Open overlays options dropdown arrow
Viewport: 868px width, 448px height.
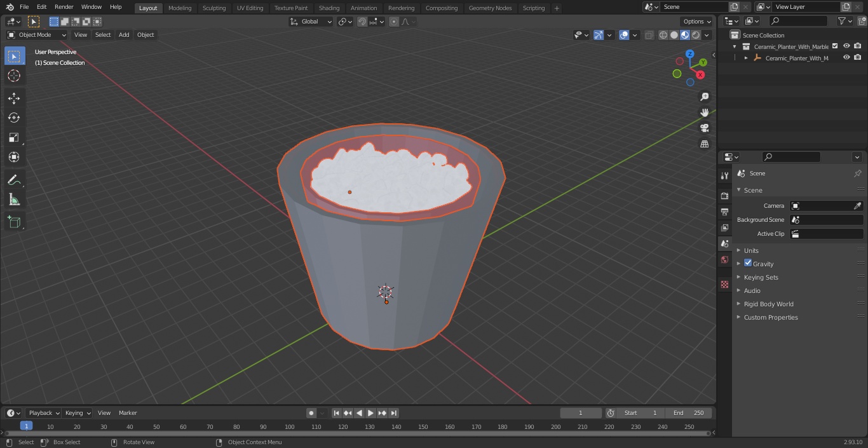pos(635,35)
